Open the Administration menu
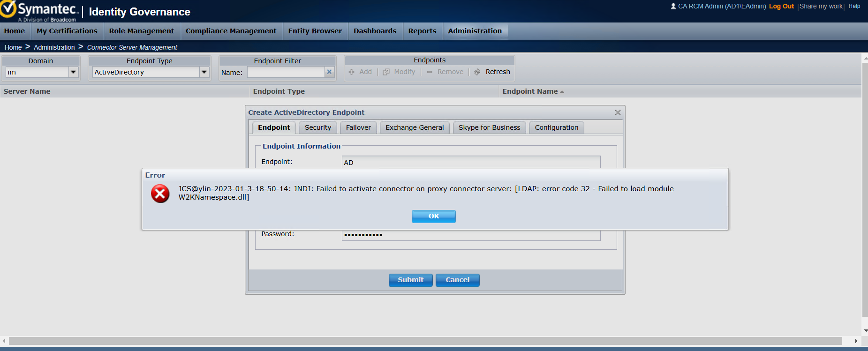 click(475, 31)
